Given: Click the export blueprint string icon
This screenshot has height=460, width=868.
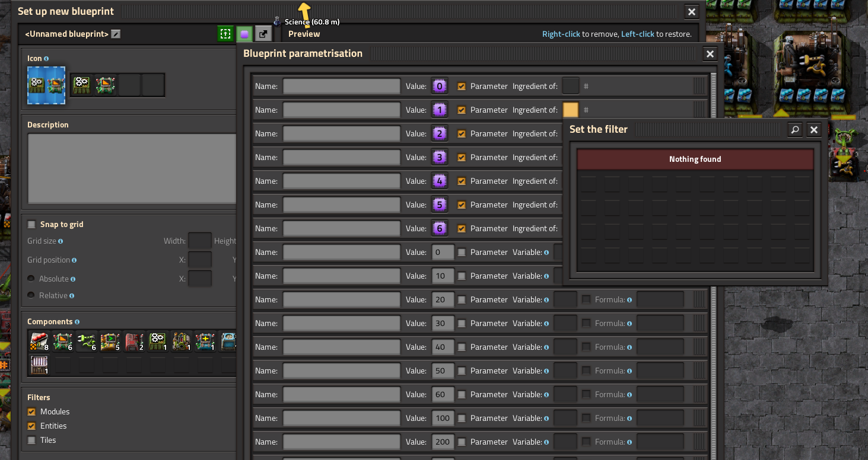Looking at the screenshot, I should coord(263,34).
